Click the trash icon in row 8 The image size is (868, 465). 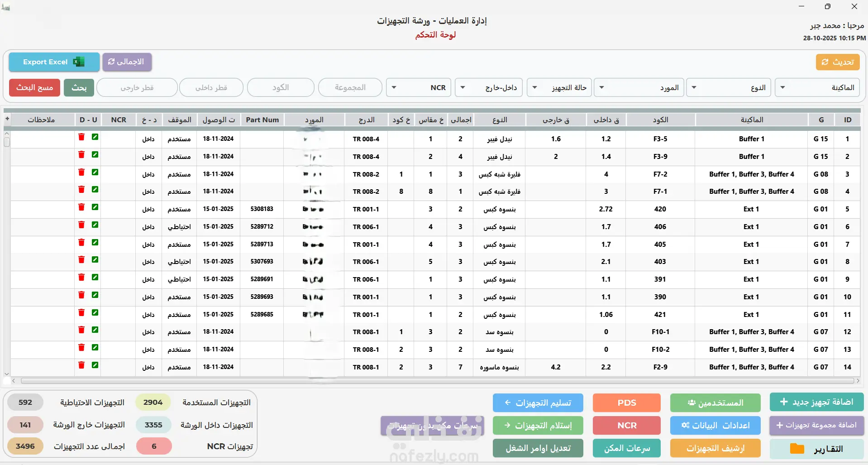point(81,259)
